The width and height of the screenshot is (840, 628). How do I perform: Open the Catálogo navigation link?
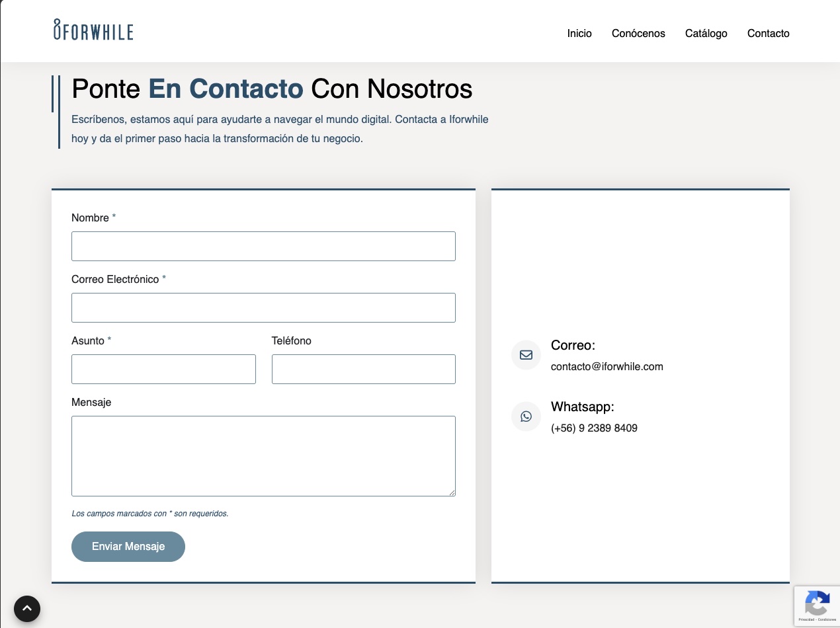pos(706,33)
